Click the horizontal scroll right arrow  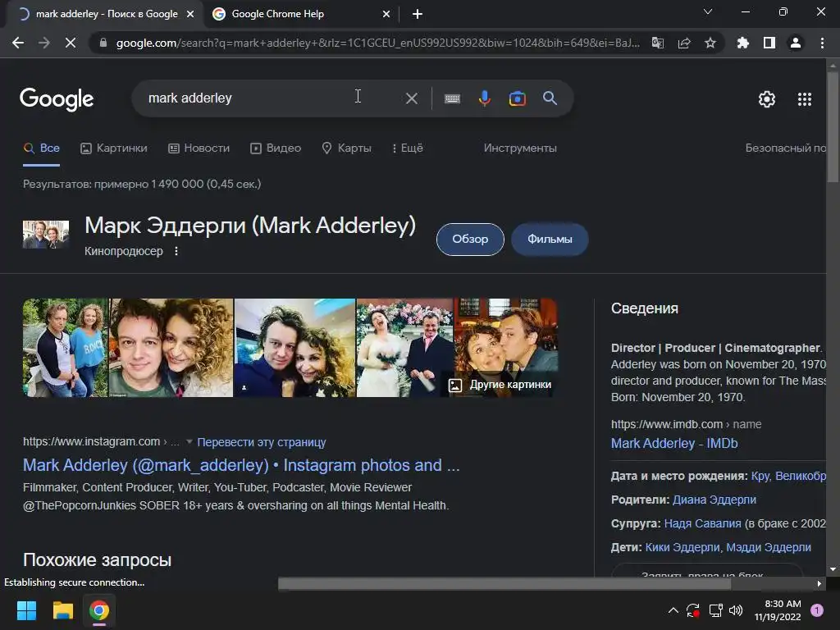click(x=819, y=583)
